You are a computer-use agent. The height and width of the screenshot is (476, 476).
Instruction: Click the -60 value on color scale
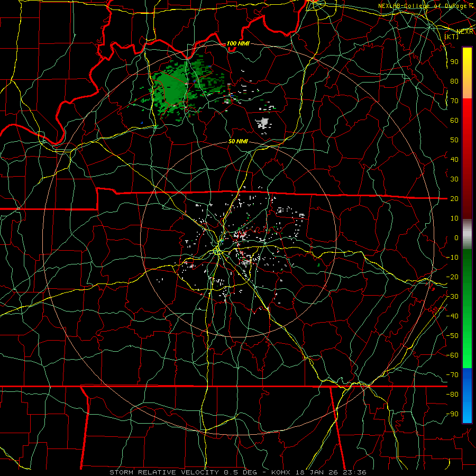tap(452, 355)
